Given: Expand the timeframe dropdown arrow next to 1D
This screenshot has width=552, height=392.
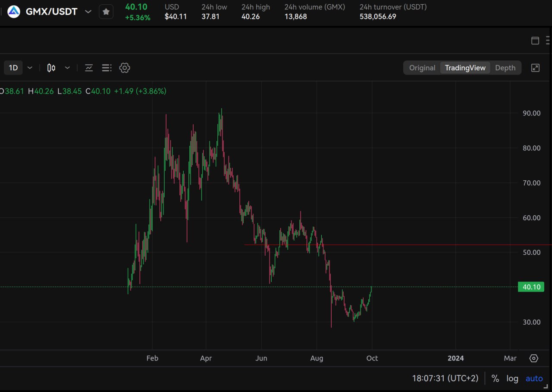Looking at the screenshot, I should click(x=30, y=68).
